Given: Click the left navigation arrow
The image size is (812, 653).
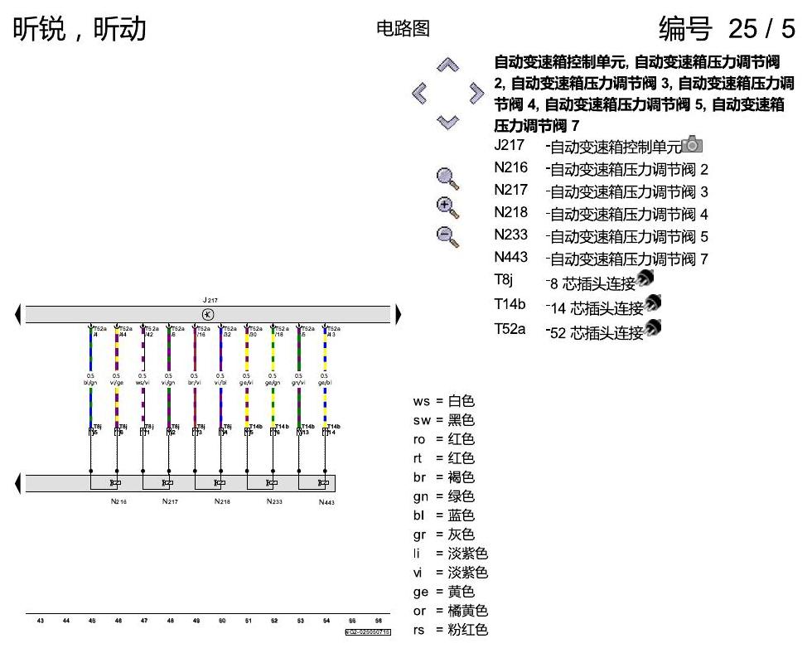Looking at the screenshot, I should (419, 93).
